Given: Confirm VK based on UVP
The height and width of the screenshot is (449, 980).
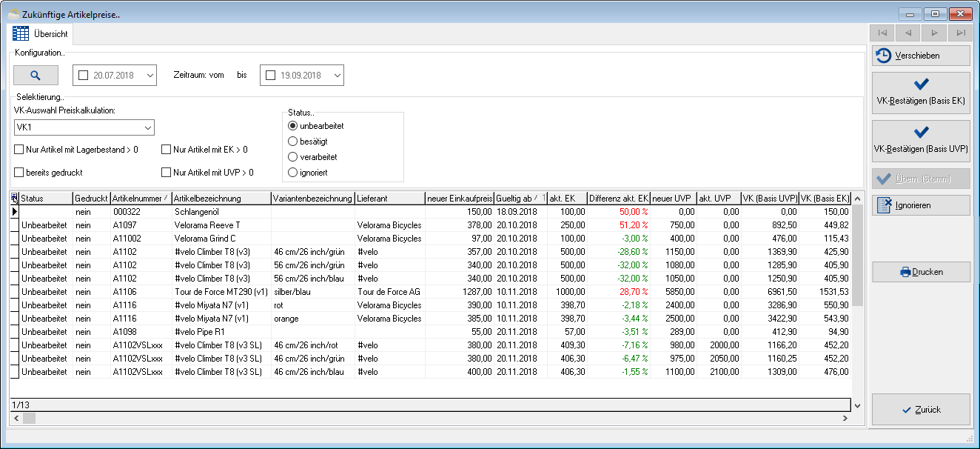Looking at the screenshot, I should 921,141.
